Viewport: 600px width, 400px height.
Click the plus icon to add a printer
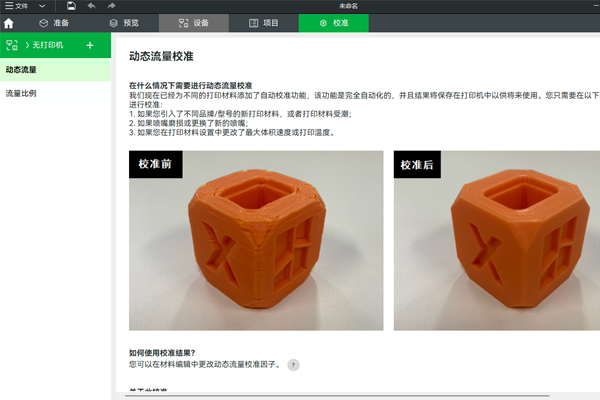coord(90,45)
